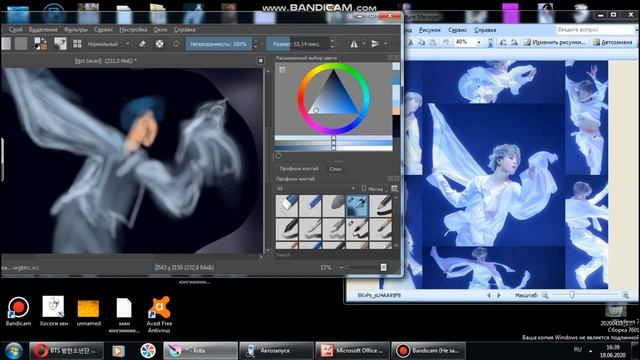
Task: Close the Not Saved document tab
Action: [x=261, y=60]
